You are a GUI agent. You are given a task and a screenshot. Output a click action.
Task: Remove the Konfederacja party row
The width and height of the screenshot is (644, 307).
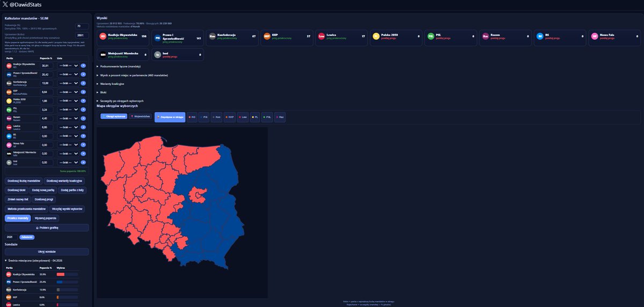click(x=83, y=83)
